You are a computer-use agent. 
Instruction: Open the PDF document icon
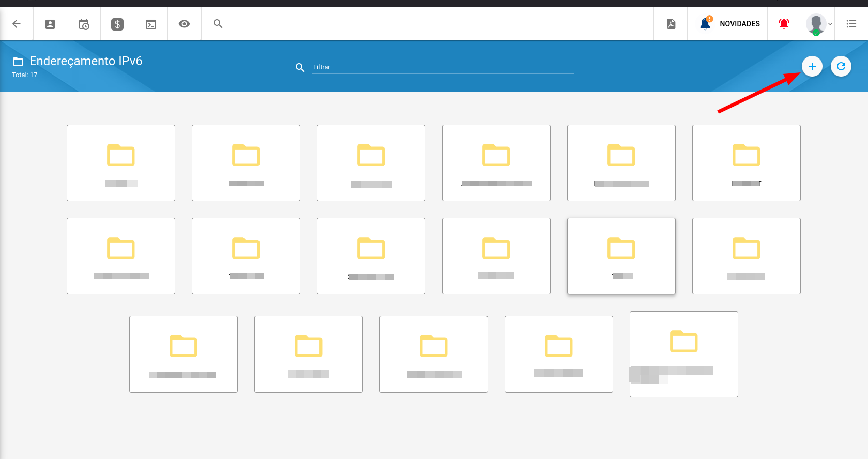671,24
